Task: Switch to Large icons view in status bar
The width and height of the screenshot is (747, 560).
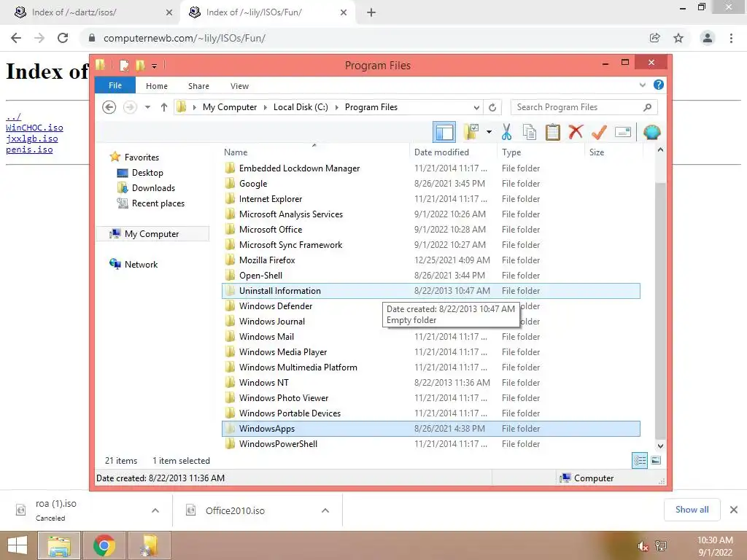Action: (656, 461)
